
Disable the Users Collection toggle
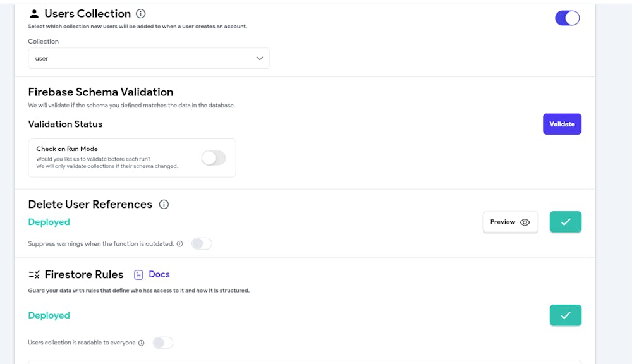567,18
